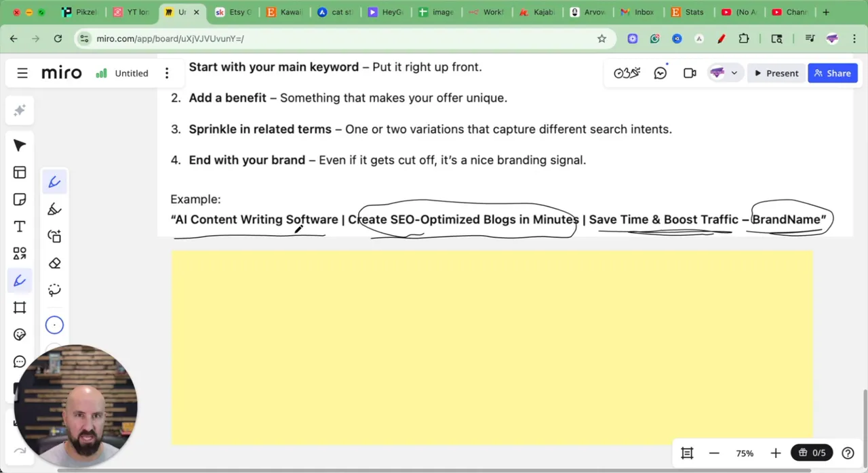Select the Text tool

[20, 226]
